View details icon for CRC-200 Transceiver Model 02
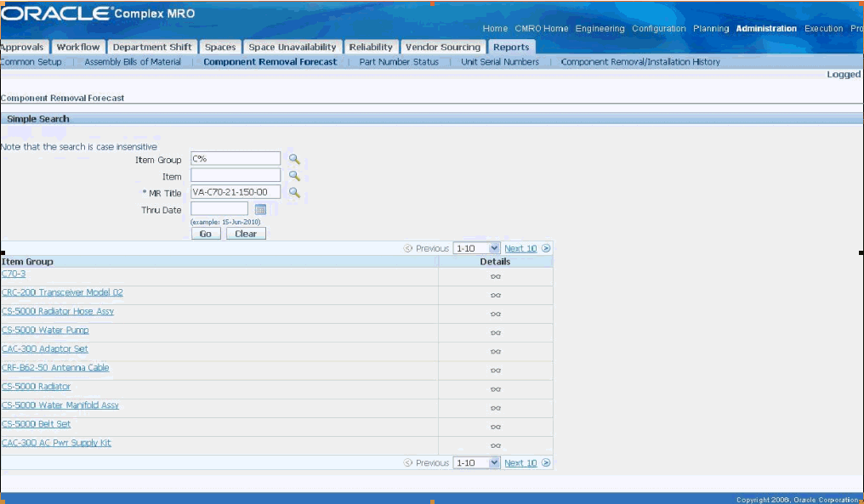The width and height of the screenshot is (864, 504). coord(496,295)
